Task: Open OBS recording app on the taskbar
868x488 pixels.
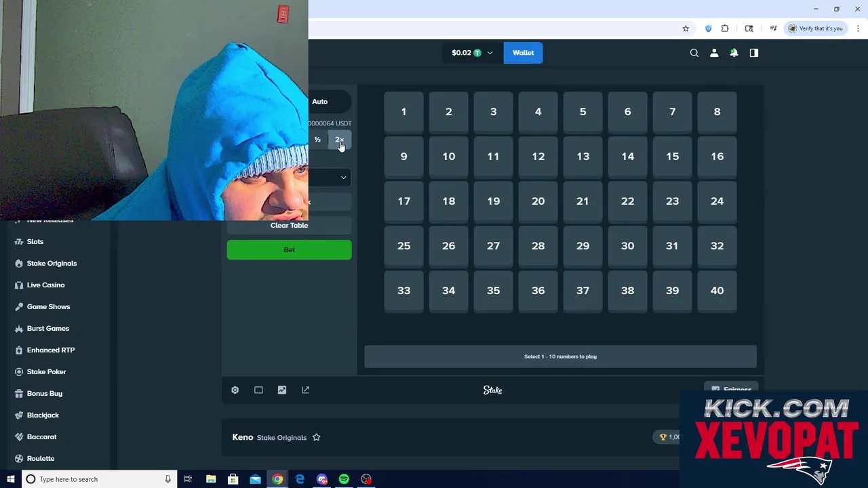Action: click(366, 479)
